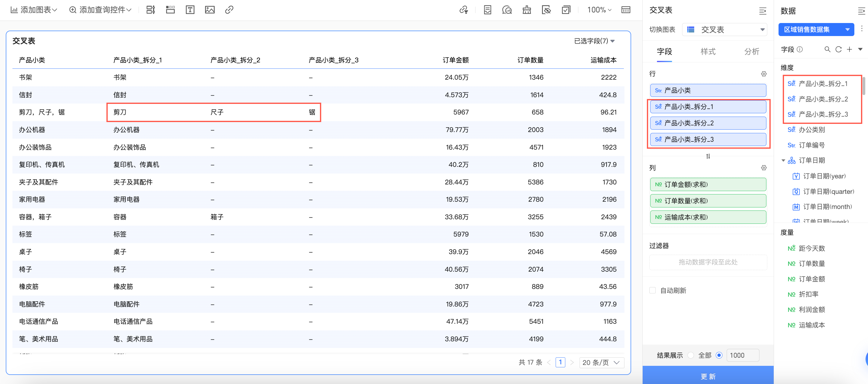Screen dimensions: 868x384
Task: Click the 更新 button
Action: coord(708,376)
